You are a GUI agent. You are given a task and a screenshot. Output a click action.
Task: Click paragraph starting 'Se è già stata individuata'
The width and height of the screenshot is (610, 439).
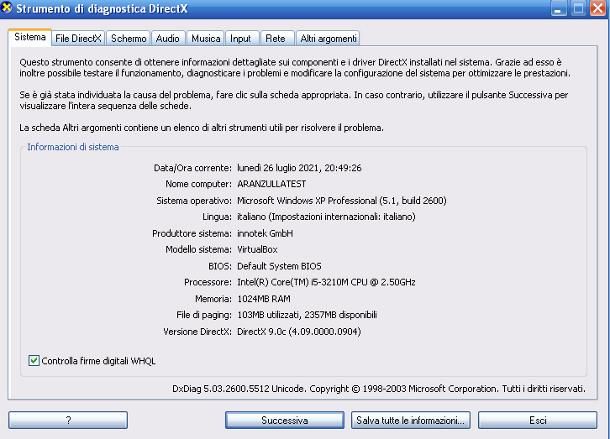tap(294, 100)
